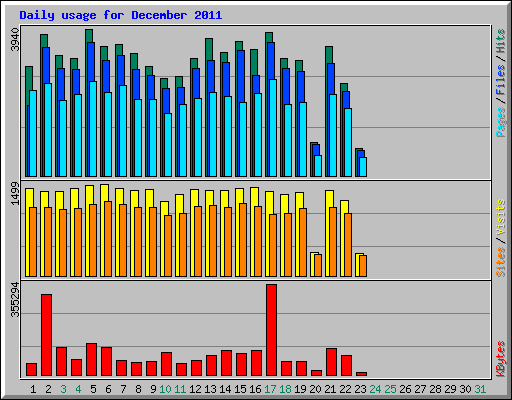
Task: Click the cyan Pages bar for day 1
Action: pos(33,133)
